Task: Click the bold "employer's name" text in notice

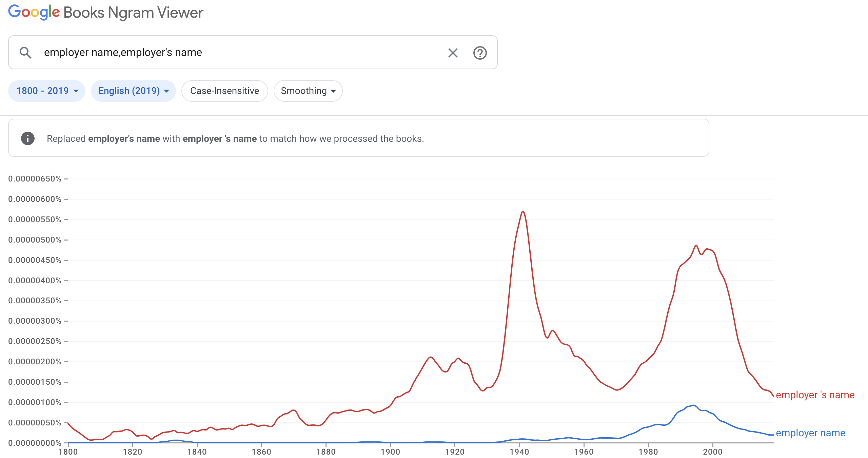Action: (124, 139)
